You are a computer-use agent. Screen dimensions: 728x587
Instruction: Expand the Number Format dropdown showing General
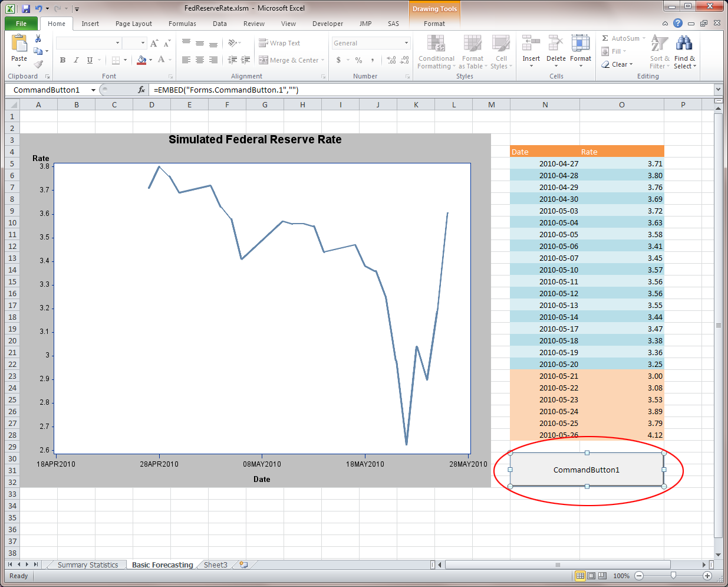click(406, 43)
